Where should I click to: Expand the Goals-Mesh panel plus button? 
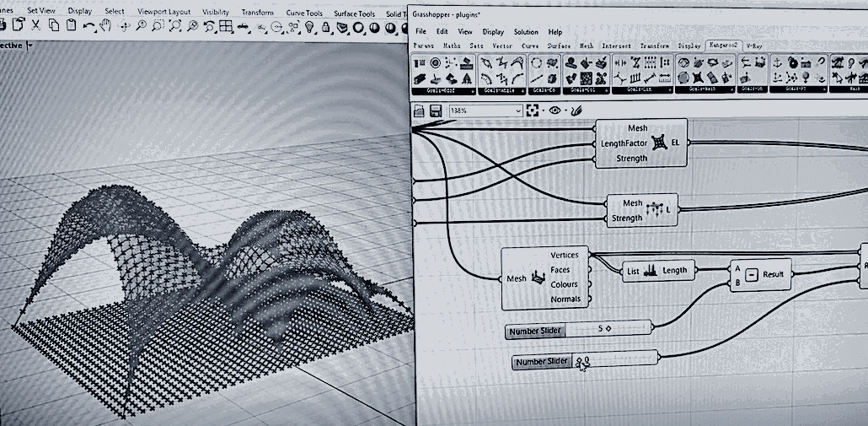pyautogui.click(x=733, y=90)
